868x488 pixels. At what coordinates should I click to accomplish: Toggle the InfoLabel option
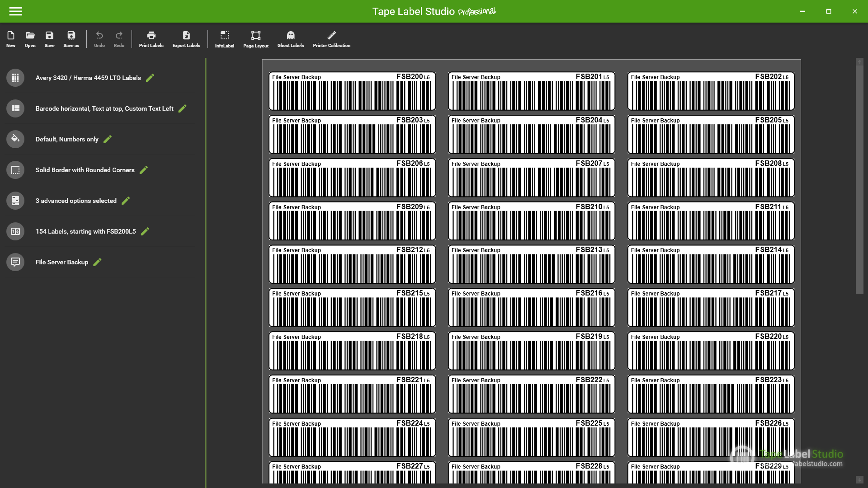pos(225,39)
